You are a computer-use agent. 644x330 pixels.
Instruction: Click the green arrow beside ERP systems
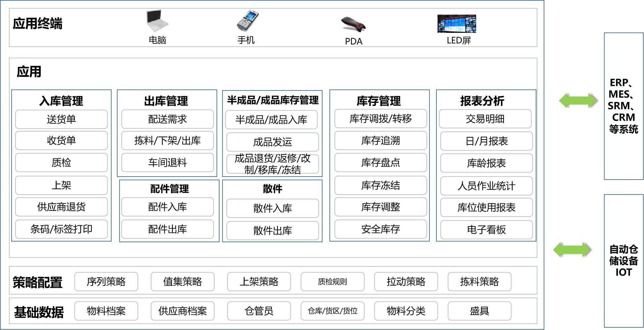click(x=578, y=100)
